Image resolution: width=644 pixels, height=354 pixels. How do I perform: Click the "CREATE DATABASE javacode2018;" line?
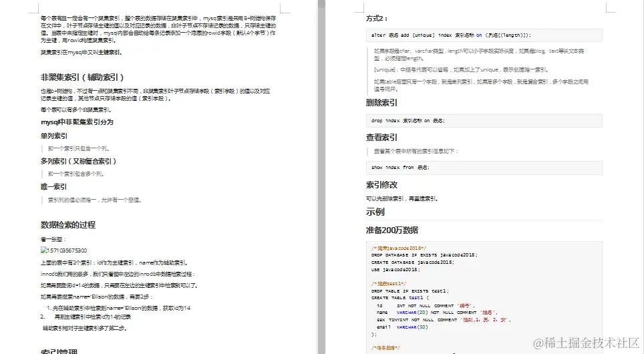click(413, 262)
